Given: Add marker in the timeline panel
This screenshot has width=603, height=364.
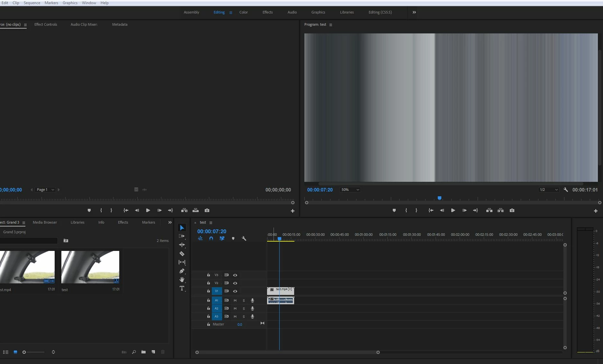Looking at the screenshot, I should pyautogui.click(x=233, y=238).
